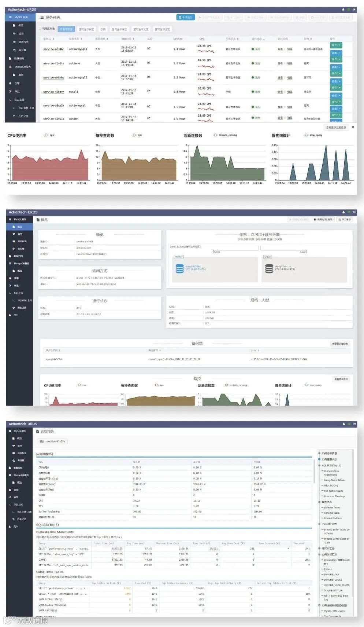Open 操作 dropdown for service-4lbovr

336,88
